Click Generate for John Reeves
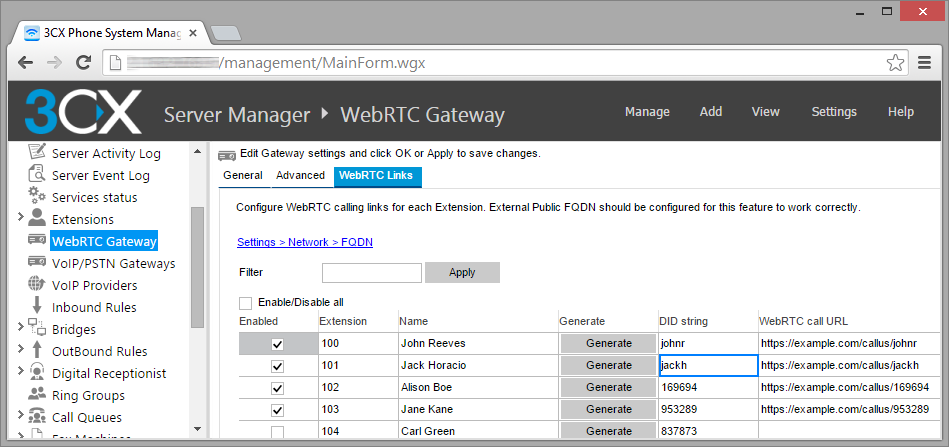949x447 pixels. 609,344
